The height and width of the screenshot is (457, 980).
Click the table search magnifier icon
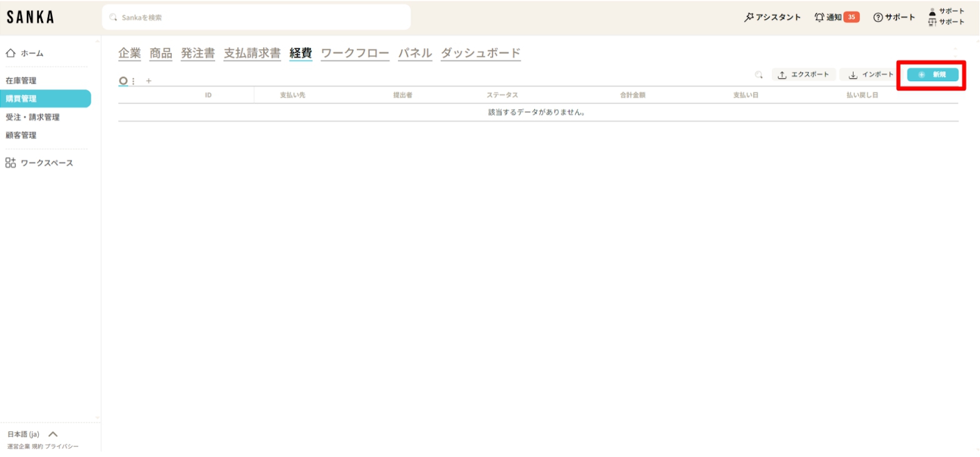pyautogui.click(x=759, y=75)
